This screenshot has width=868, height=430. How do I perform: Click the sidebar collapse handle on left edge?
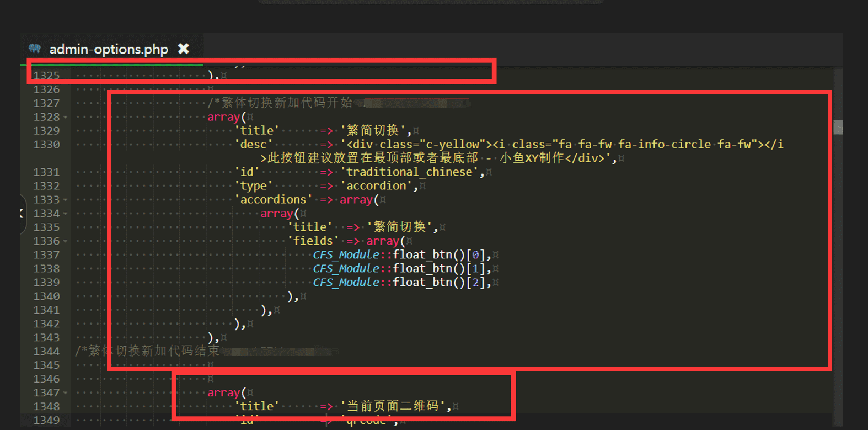[22, 214]
